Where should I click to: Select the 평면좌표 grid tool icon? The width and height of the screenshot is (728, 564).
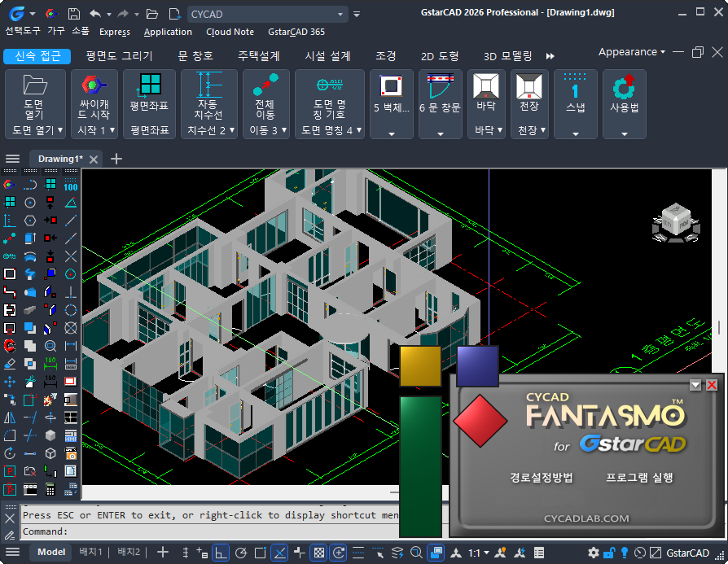(149, 85)
